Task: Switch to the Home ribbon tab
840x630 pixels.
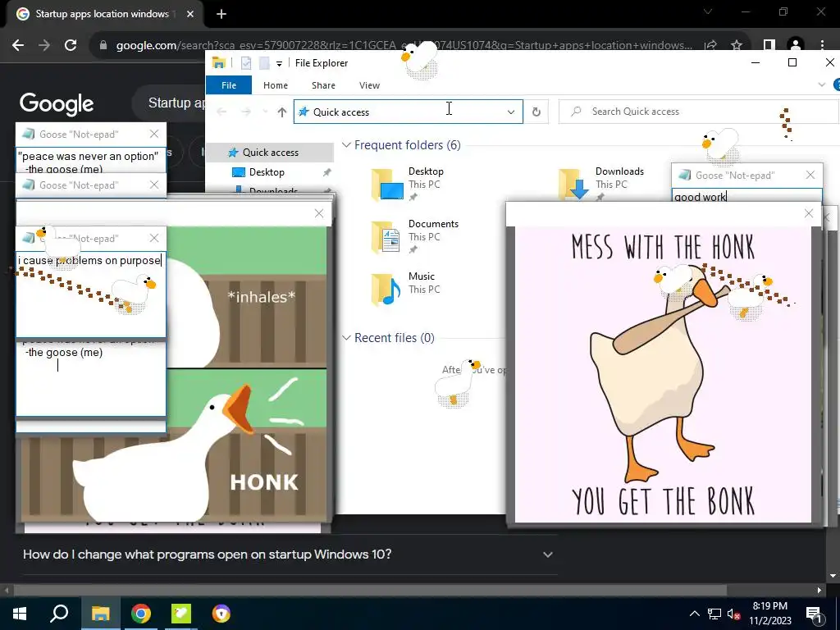Action: coord(276,85)
